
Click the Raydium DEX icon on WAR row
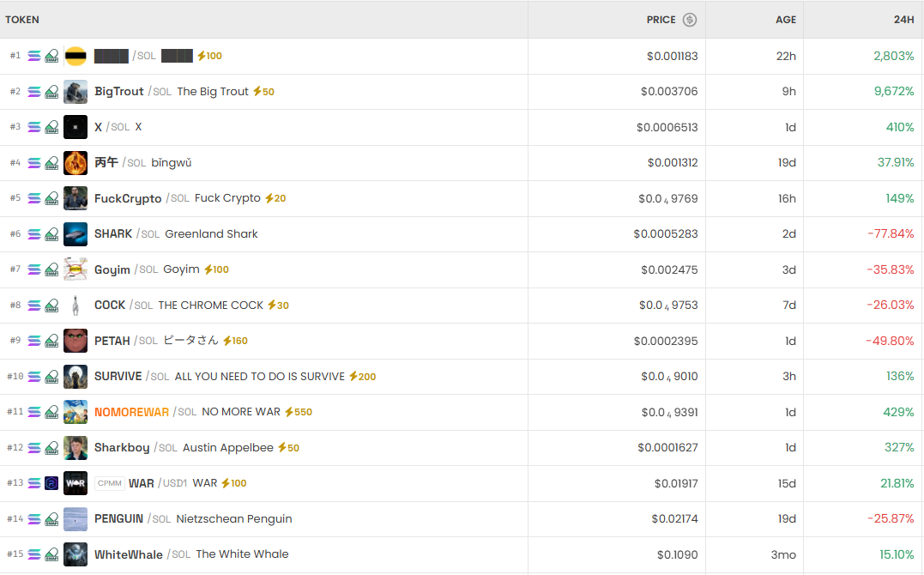coord(51,483)
